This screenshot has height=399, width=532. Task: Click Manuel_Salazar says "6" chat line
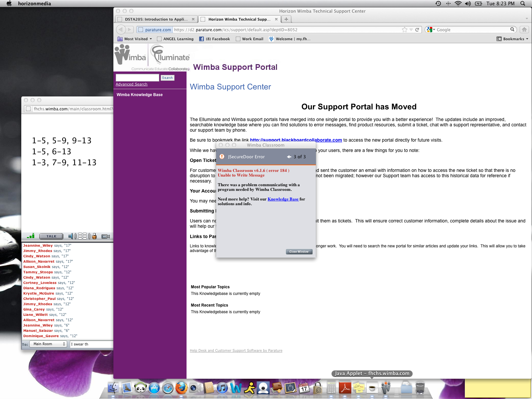[x=46, y=331]
